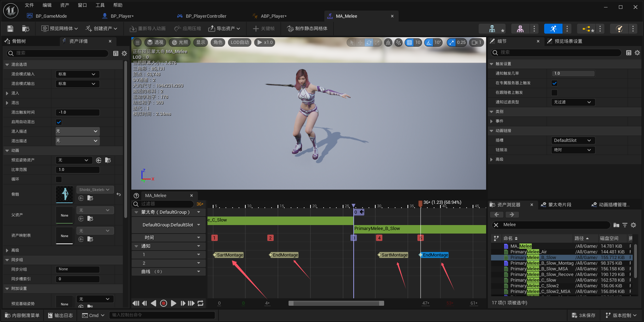Toggle rotation angle snapping
The image size is (644, 322).
click(x=429, y=42)
